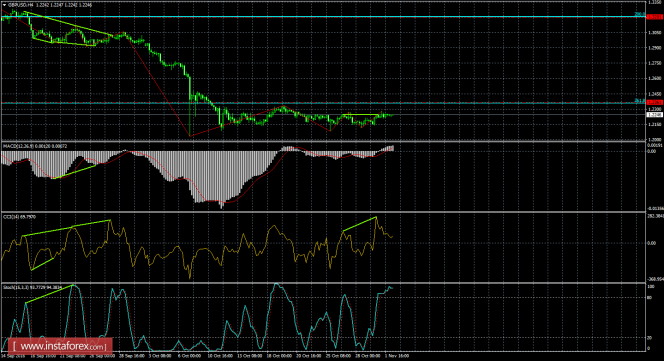Click the 80 level on Stochastic scale

[x=650, y=298]
